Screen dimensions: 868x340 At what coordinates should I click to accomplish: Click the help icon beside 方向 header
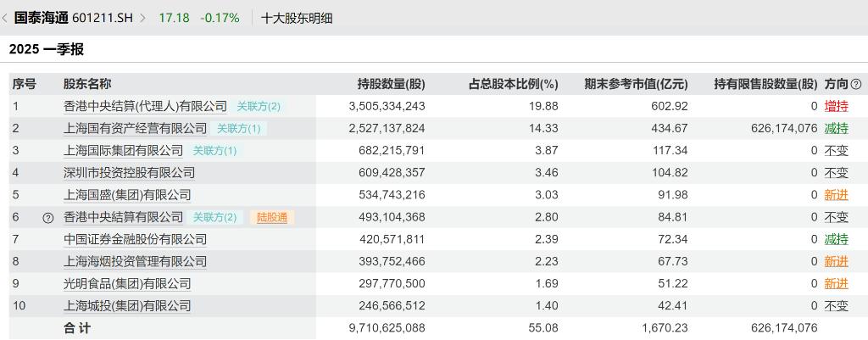(x=856, y=84)
